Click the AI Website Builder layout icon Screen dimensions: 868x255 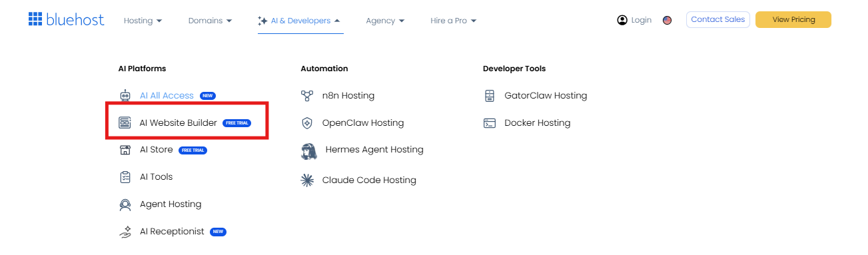point(125,123)
